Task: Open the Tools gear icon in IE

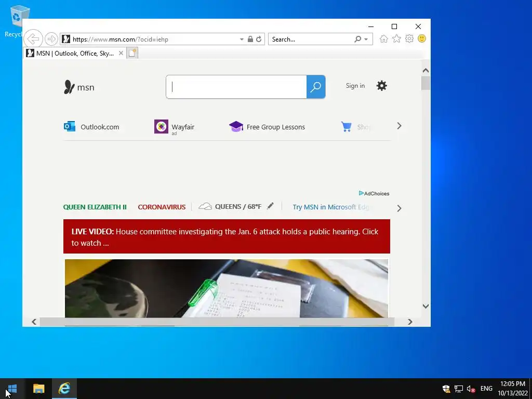Action: 409,38
